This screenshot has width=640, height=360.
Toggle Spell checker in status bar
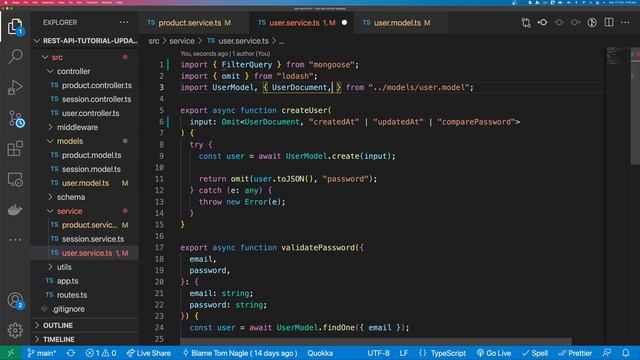coord(535,353)
